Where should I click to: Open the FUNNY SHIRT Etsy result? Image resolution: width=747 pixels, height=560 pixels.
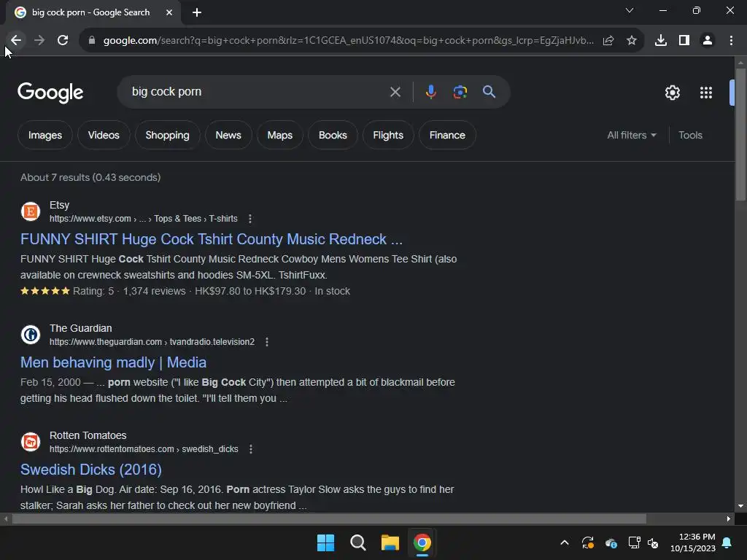tap(212, 239)
